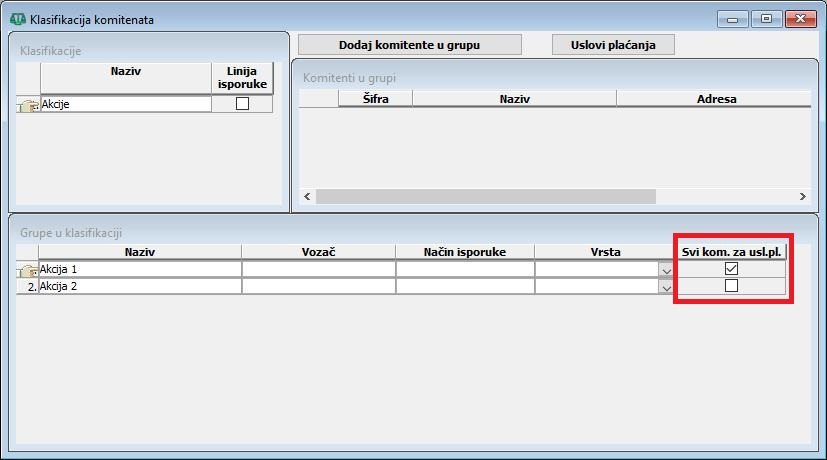Click the Vozač column header

[317, 252]
